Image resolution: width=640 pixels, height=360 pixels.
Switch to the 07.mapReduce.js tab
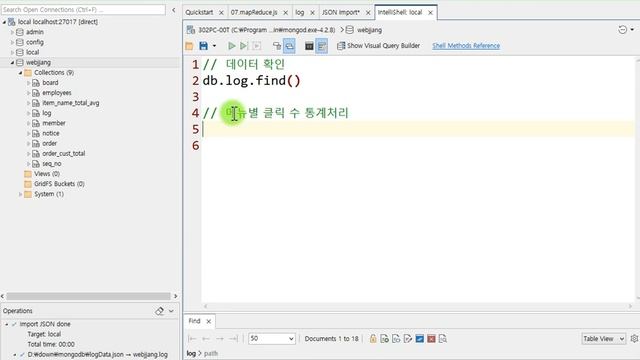(254, 12)
